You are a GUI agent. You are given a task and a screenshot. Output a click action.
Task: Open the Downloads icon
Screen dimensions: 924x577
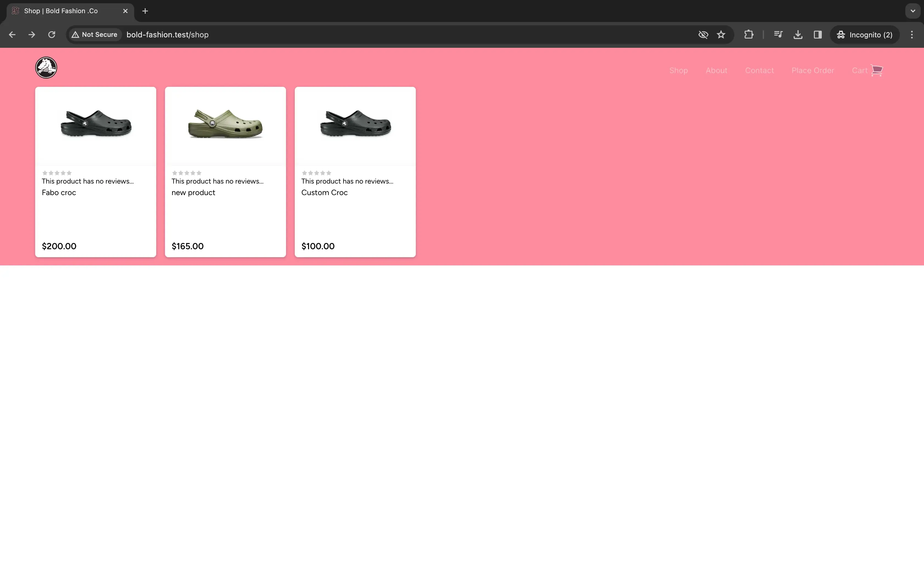(x=798, y=35)
